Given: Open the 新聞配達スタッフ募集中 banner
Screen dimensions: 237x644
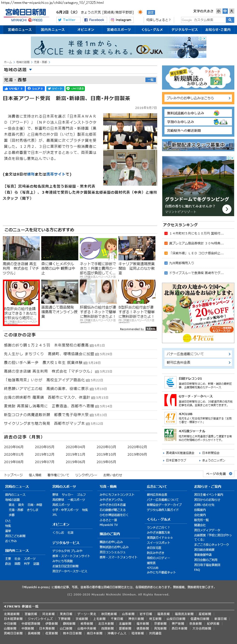Looking at the screenshot, I should point(198,145).
